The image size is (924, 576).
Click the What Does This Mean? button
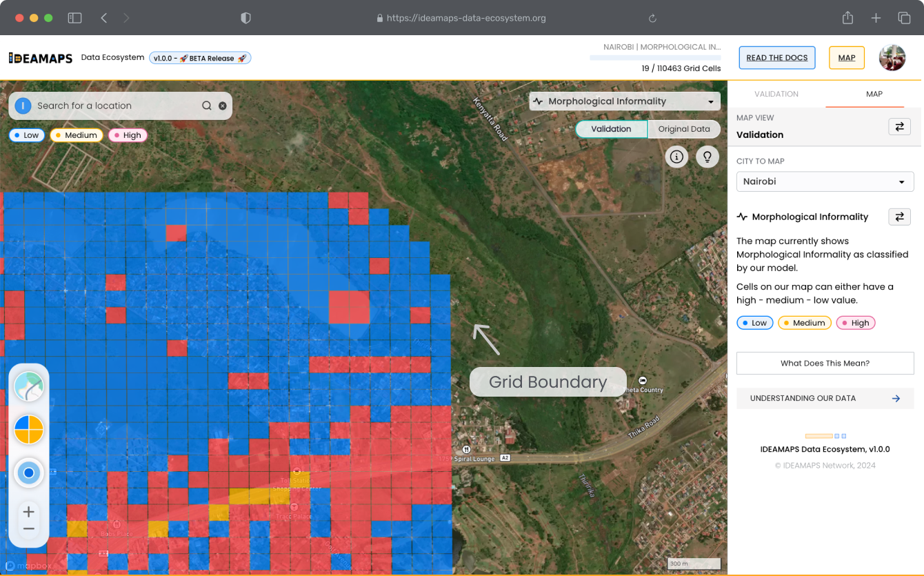825,363
